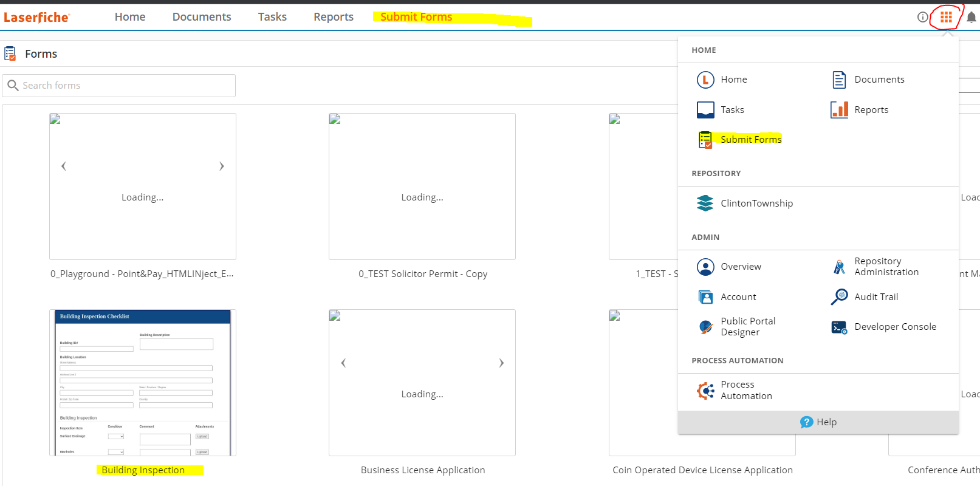Open the Reports tab in navigation
Screen dimensions: 980x486
(x=333, y=17)
